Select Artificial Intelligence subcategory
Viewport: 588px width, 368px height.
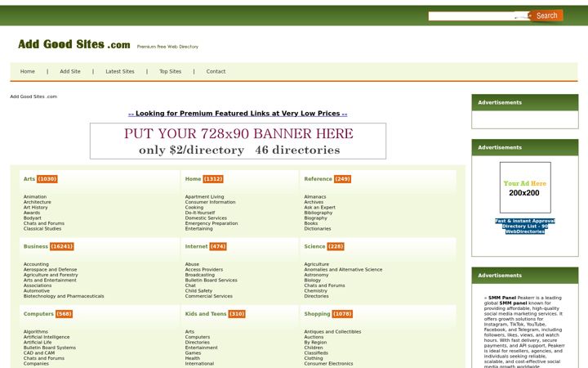(47, 337)
